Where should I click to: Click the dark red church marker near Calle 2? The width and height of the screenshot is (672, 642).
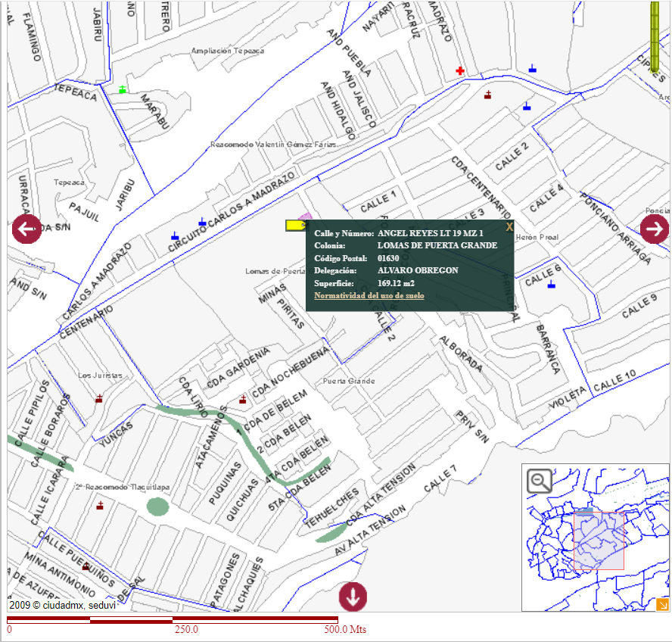click(487, 95)
